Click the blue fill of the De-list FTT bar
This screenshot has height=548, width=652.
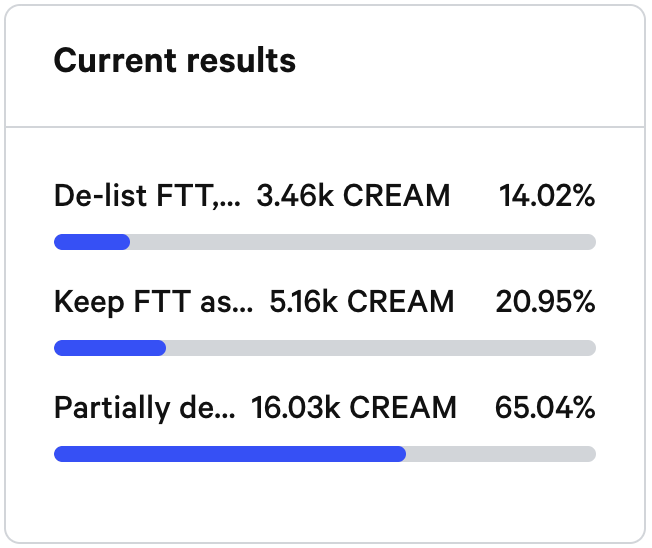pyautogui.click(x=92, y=242)
